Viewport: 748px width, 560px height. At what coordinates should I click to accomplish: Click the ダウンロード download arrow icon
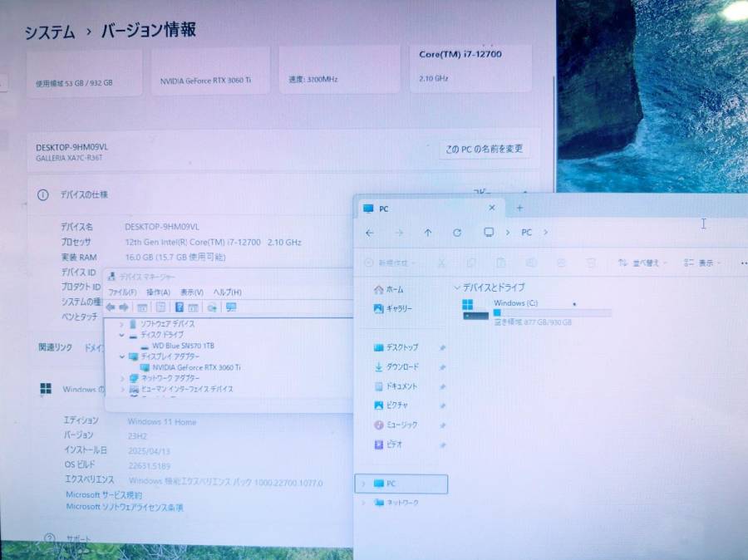379,366
